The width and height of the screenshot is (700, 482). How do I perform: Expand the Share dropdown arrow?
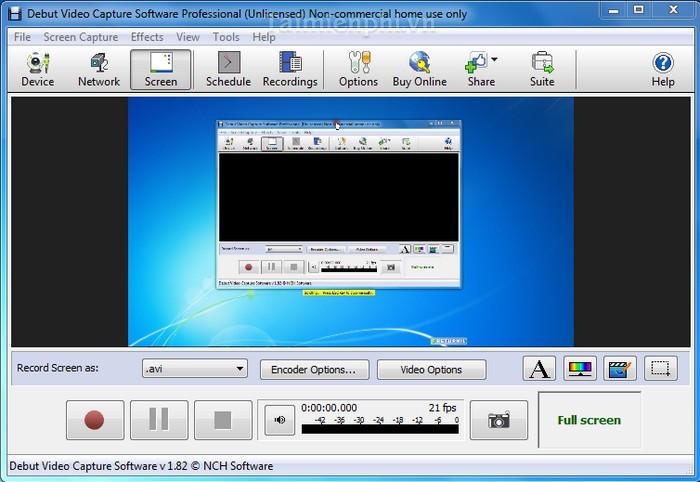(494, 59)
